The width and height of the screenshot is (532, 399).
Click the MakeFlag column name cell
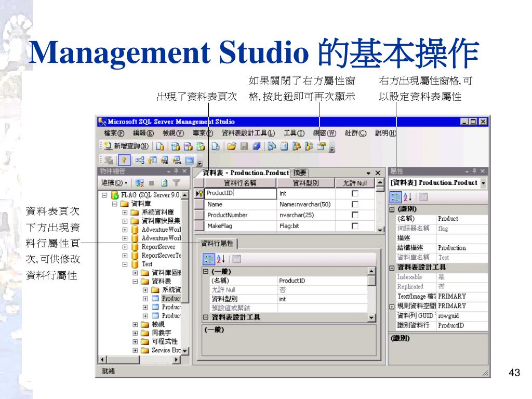tap(241, 225)
